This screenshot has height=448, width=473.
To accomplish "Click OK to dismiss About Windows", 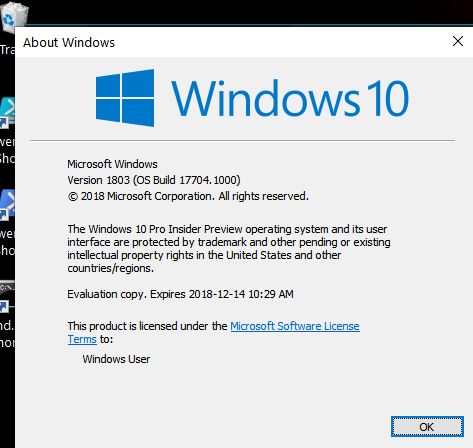I will click(x=427, y=426).
